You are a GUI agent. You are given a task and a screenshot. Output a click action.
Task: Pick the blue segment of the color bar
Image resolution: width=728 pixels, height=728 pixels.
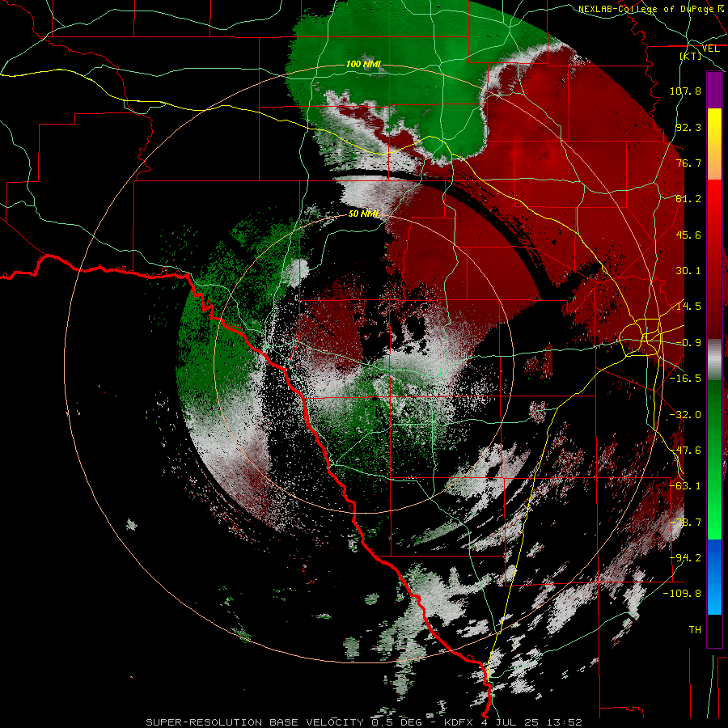(x=714, y=557)
